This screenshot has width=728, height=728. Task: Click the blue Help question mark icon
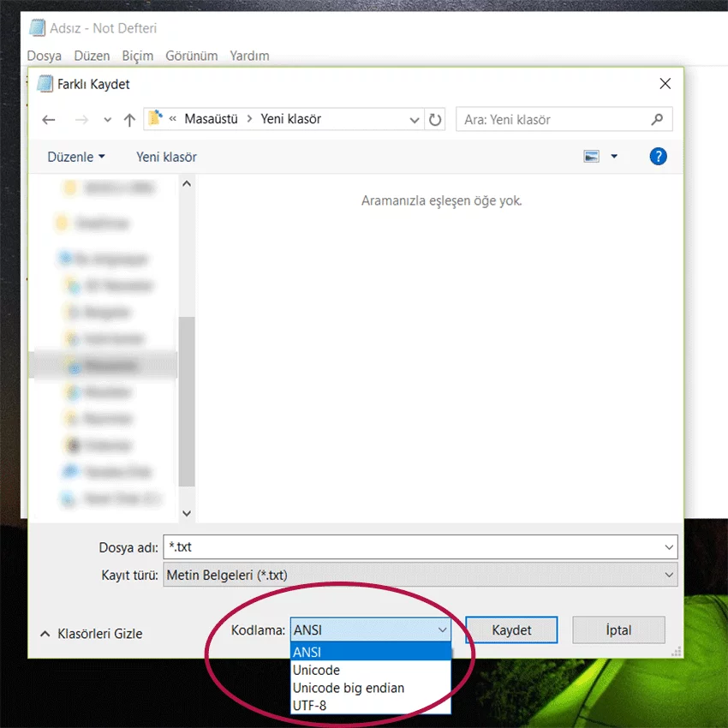coord(658,156)
